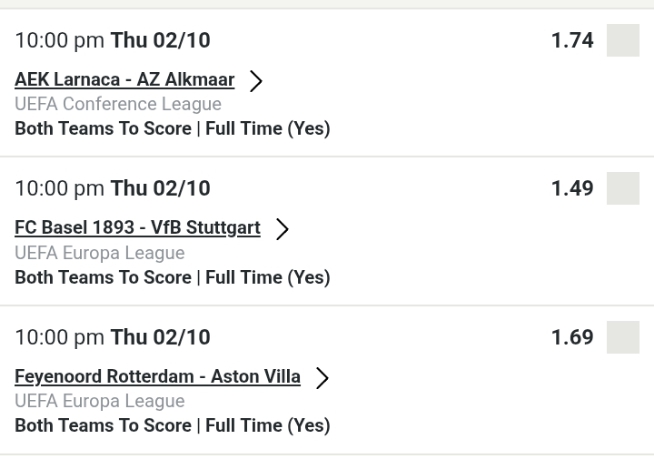Tick the checkbox next to odds 1.69
This screenshot has width=654, height=456.
tap(623, 337)
